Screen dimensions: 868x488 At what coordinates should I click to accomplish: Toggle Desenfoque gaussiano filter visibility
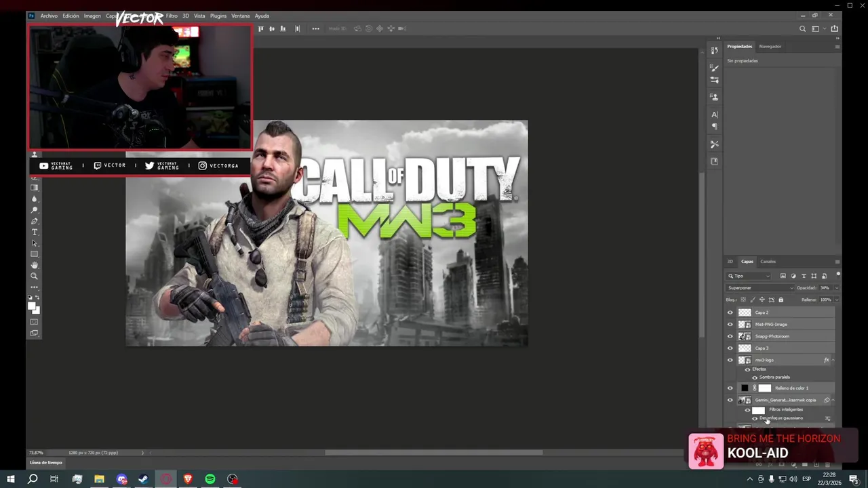(755, 418)
